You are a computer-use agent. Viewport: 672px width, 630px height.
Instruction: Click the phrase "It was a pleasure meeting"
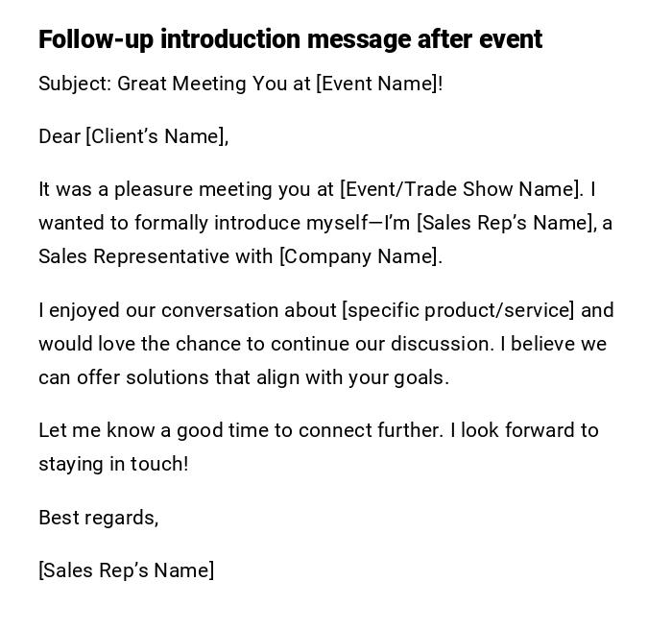click(x=146, y=189)
